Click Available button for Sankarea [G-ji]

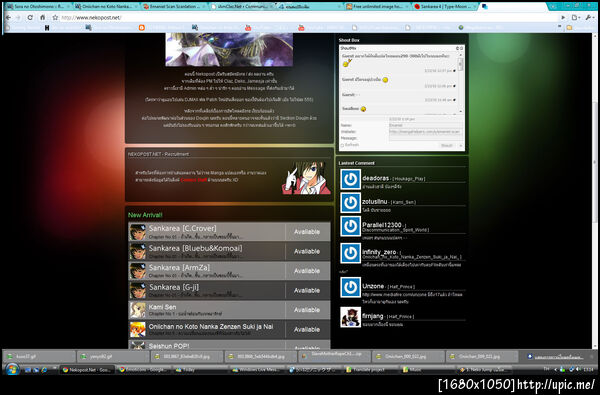tap(307, 291)
